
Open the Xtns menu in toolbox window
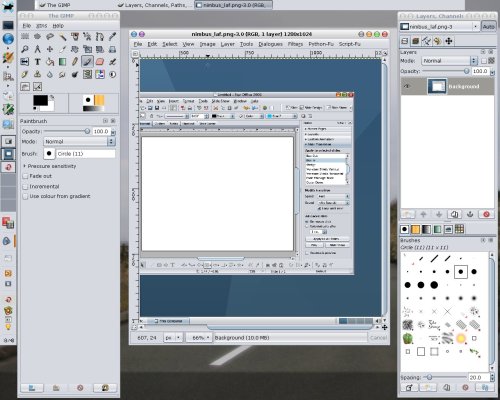[42, 26]
